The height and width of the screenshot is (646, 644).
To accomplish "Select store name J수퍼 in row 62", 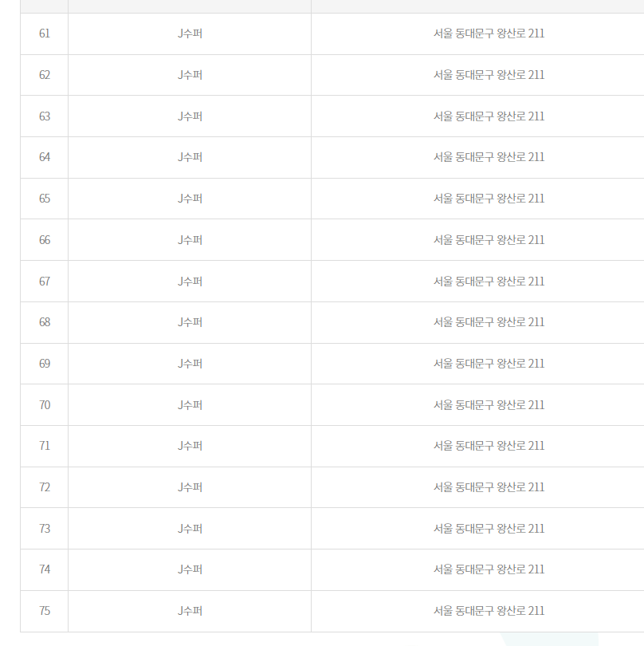I will tap(190, 75).
